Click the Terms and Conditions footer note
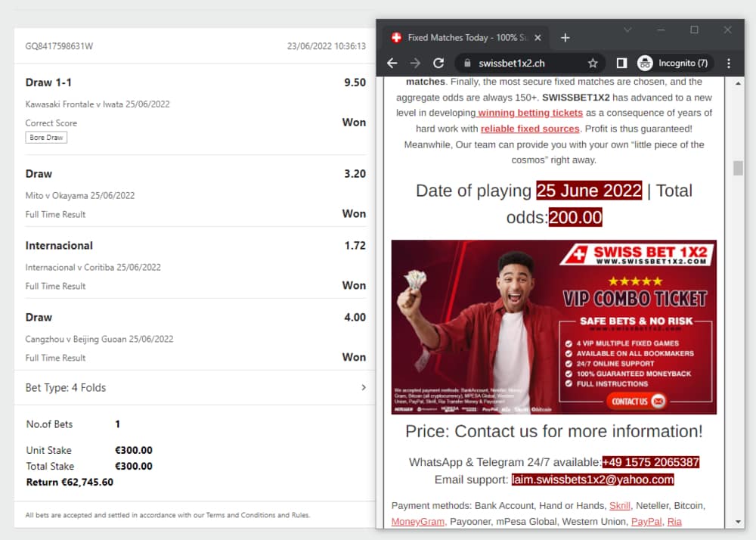756x540 pixels. (168, 515)
